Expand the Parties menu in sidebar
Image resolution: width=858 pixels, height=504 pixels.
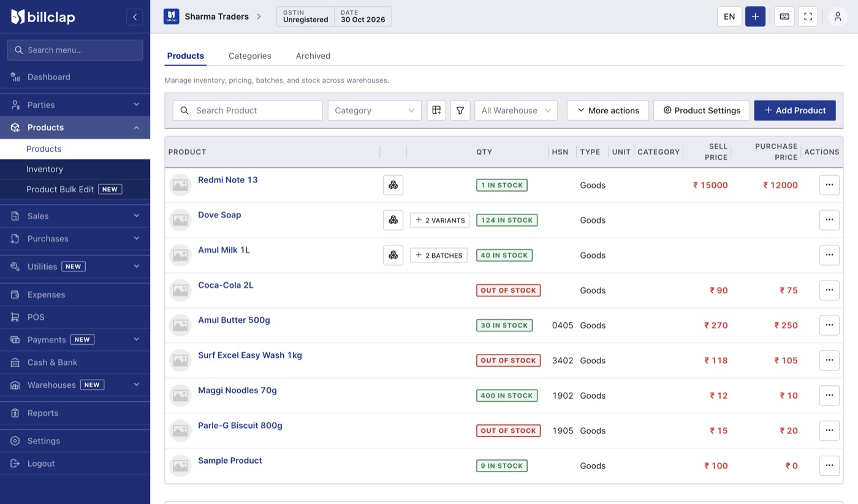(x=75, y=105)
